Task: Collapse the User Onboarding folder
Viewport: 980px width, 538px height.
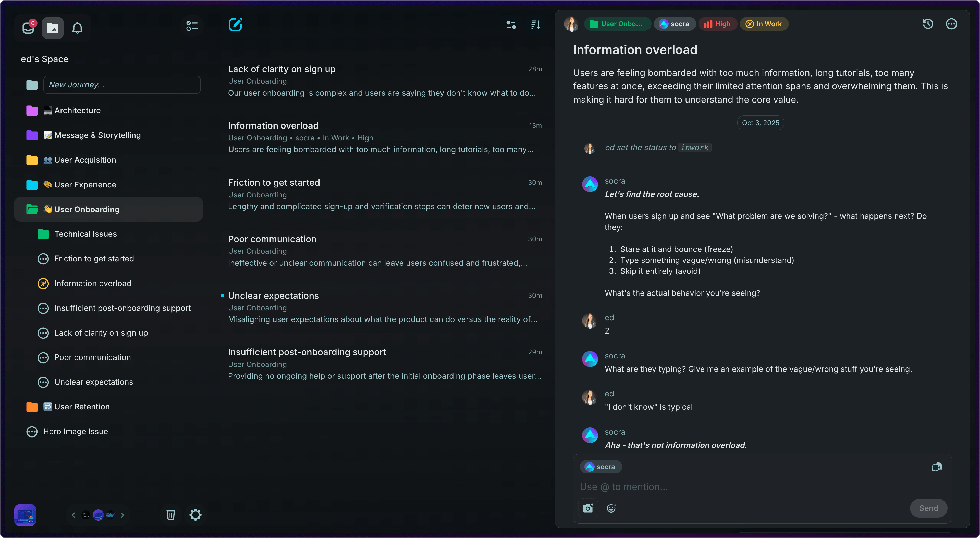Action: tap(32, 209)
